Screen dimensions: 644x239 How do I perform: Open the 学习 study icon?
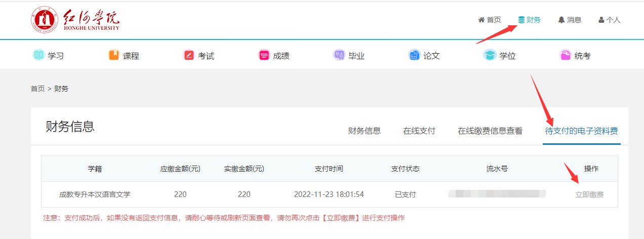pos(39,55)
